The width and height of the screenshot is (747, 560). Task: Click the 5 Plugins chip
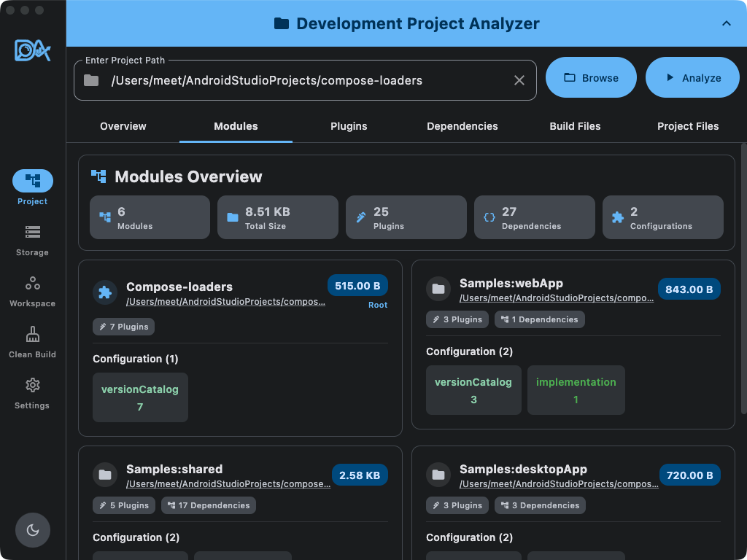coord(124,505)
